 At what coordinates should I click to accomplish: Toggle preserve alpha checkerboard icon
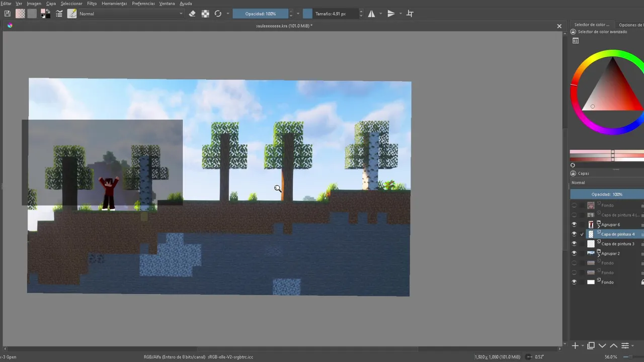coord(205,14)
